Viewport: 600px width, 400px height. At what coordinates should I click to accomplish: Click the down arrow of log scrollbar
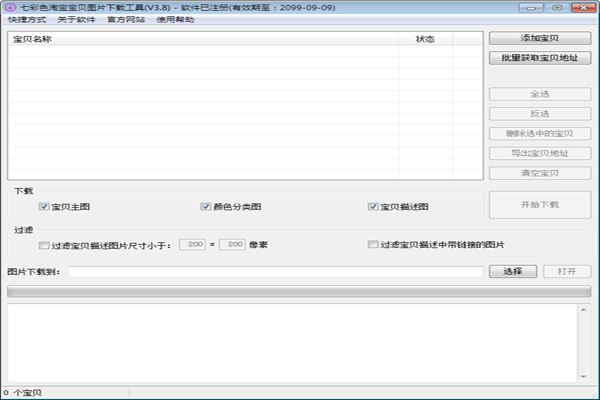(585, 376)
